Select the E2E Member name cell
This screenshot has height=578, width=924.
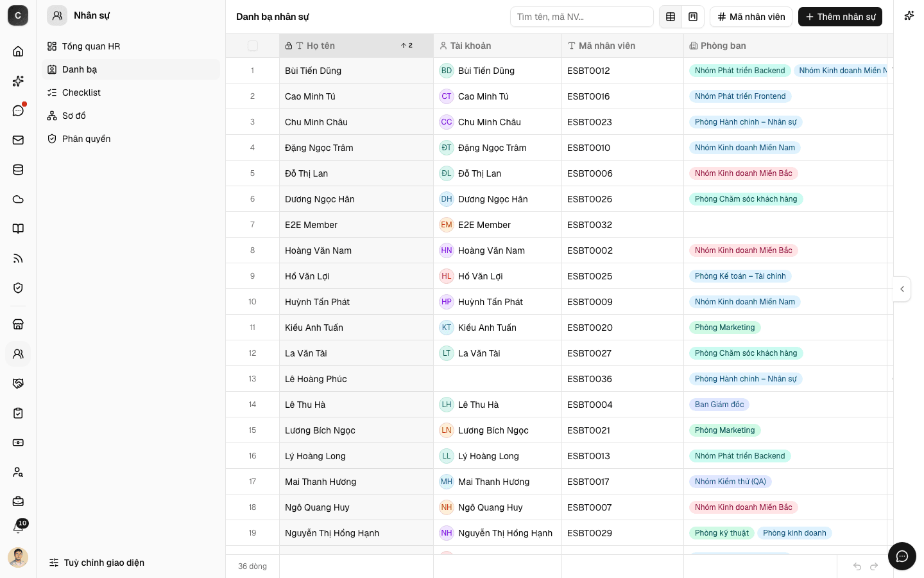click(x=356, y=225)
